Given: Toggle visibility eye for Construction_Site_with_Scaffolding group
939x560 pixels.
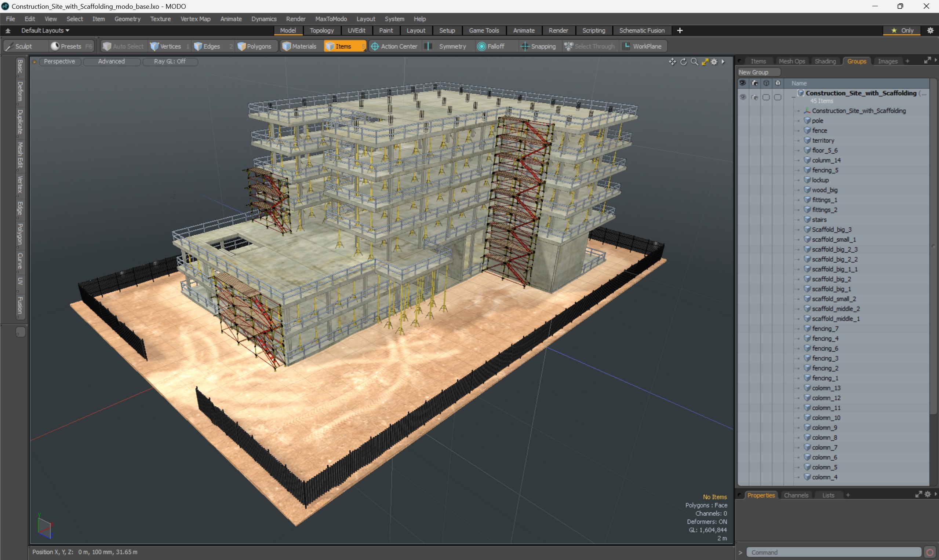Looking at the screenshot, I should point(743,97).
